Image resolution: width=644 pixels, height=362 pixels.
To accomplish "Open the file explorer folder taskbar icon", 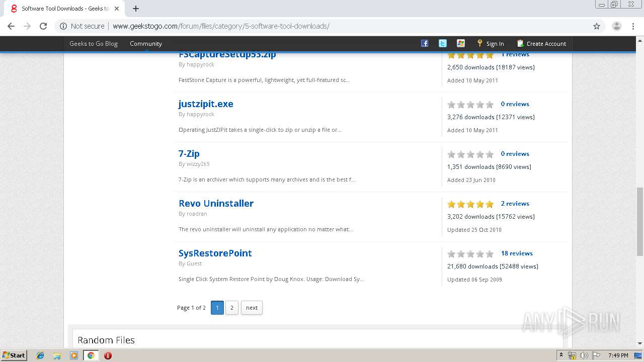I will tap(57, 355).
